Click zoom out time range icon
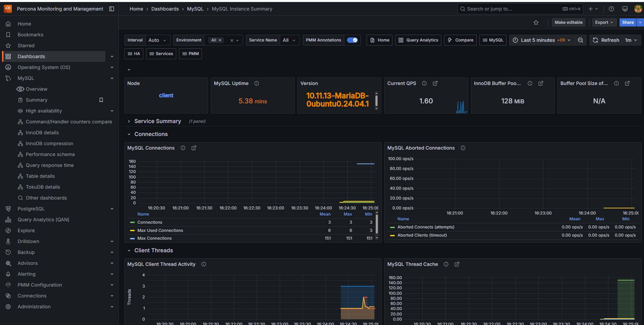 point(581,40)
